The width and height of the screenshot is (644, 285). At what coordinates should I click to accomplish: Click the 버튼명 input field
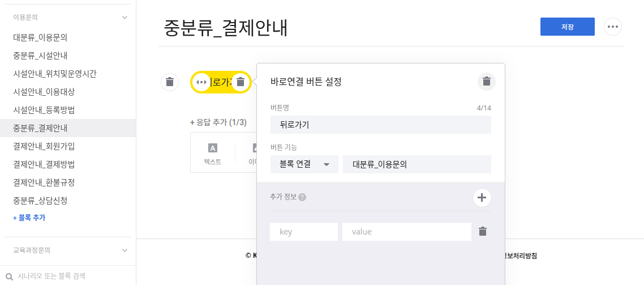(380, 125)
